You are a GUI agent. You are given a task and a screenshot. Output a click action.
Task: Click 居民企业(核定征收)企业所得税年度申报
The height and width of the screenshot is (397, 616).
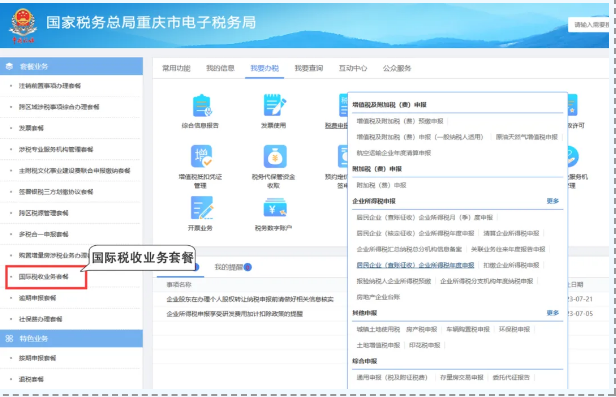[x=415, y=233]
